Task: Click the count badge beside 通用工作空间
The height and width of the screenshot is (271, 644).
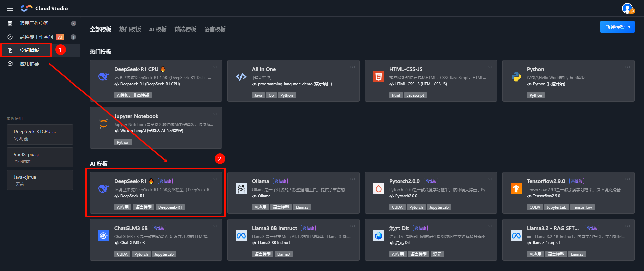Action: coord(74,23)
